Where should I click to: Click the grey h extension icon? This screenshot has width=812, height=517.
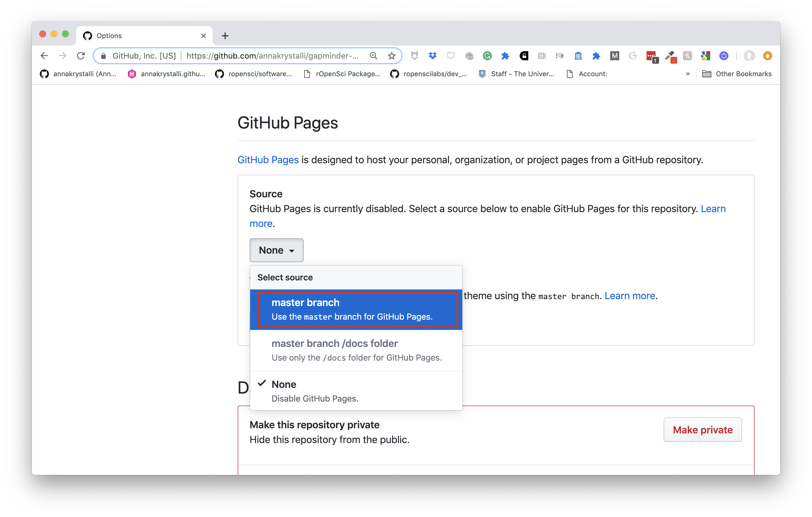click(x=687, y=56)
